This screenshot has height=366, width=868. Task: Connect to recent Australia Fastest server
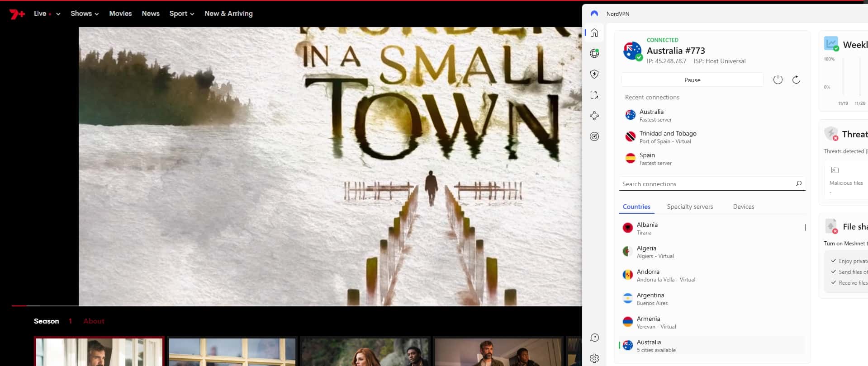pos(712,115)
